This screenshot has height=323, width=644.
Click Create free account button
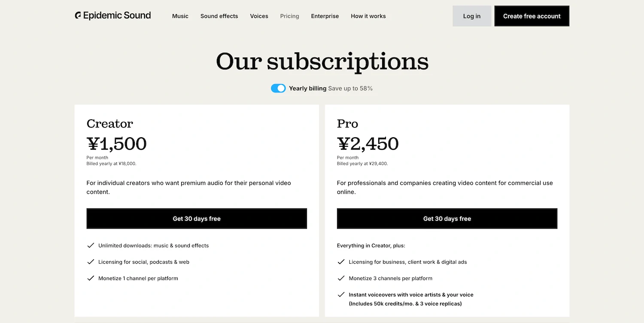point(532,16)
